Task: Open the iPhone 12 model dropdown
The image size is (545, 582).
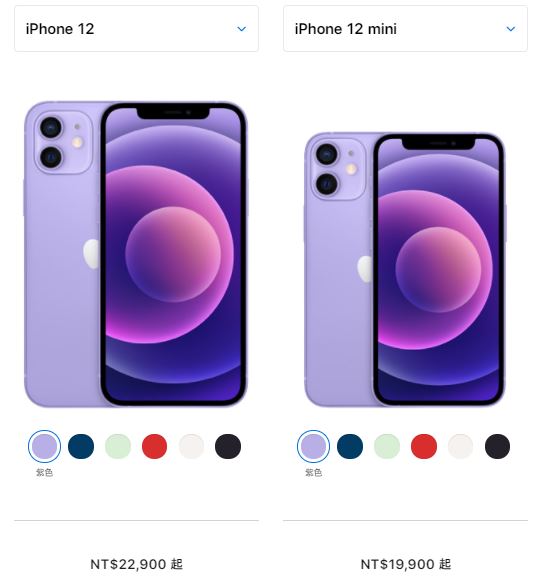Action: pos(136,29)
